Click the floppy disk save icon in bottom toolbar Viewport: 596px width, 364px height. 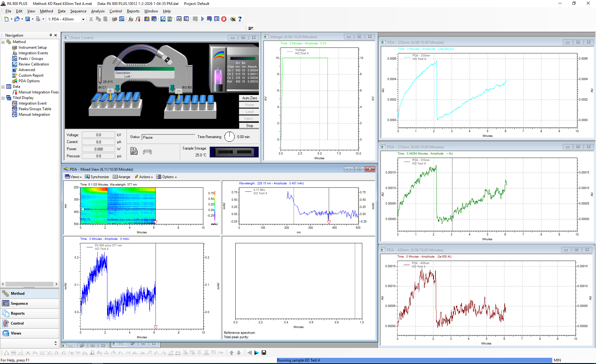[264, 353]
